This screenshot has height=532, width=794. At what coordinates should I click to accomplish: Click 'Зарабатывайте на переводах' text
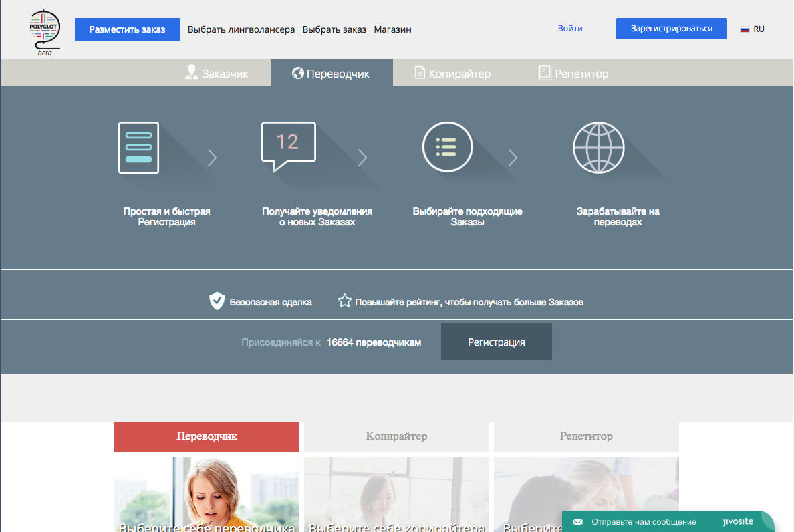tap(618, 217)
